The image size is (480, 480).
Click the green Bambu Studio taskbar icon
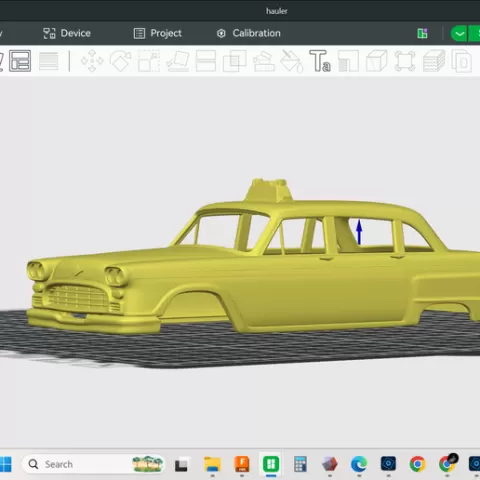click(271, 464)
